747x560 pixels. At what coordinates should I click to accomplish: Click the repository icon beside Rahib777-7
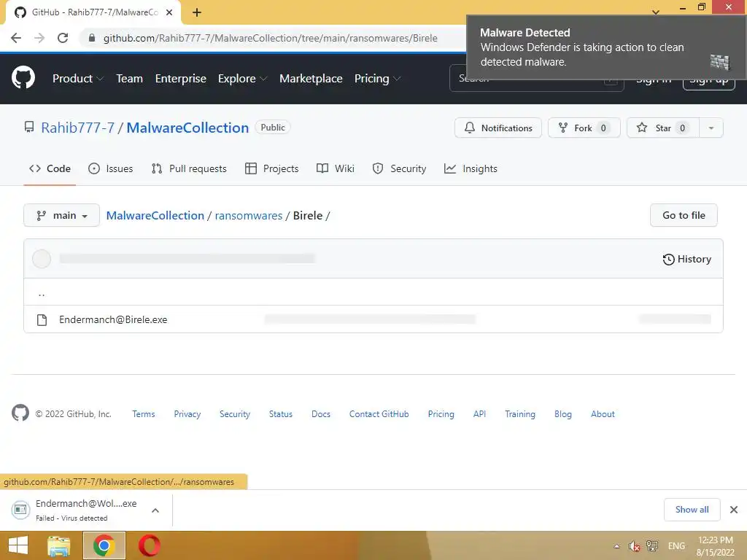(29, 127)
